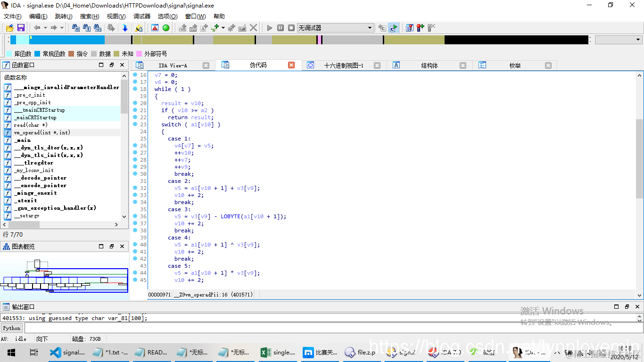Click the graph overview thumbnail
This screenshot has height=362, width=644.
coord(64,277)
